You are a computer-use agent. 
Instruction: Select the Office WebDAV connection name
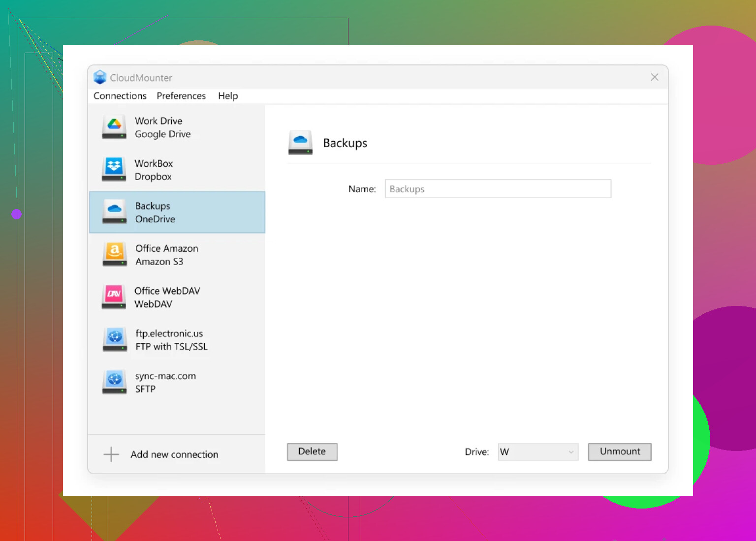point(167,291)
